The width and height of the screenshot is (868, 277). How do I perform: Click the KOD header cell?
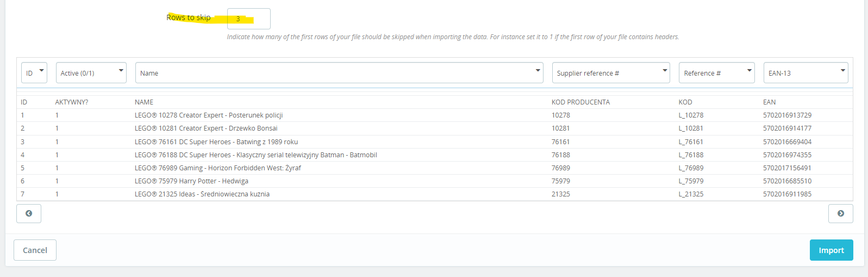[685, 102]
